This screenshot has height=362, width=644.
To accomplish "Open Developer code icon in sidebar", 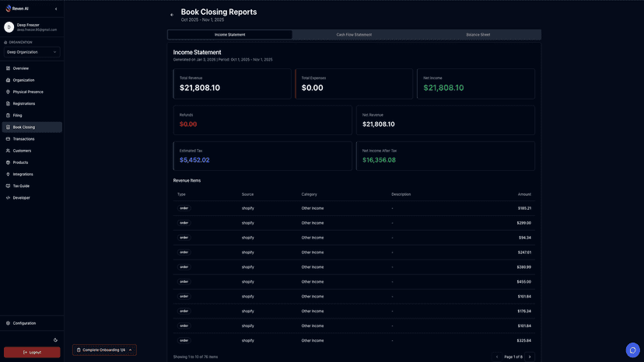I will coord(8,198).
